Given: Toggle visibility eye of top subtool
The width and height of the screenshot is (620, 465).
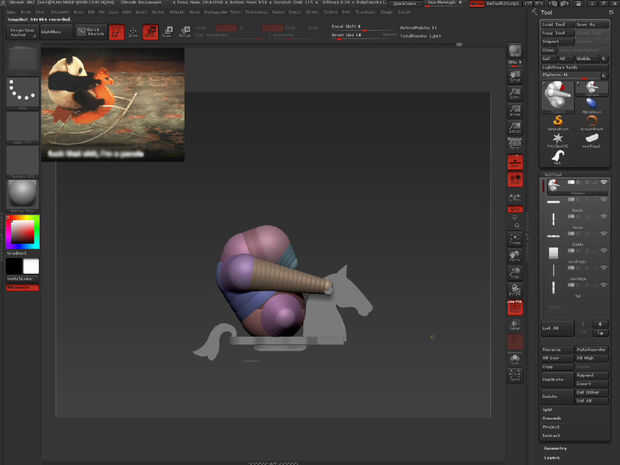Looking at the screenshot, I should coord(603,182).
